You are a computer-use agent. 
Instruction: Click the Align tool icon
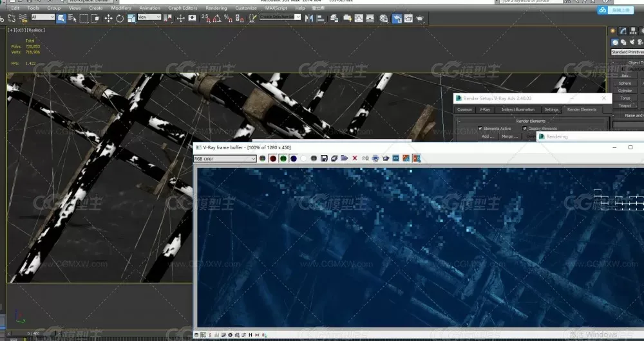(x=320, y=18)
